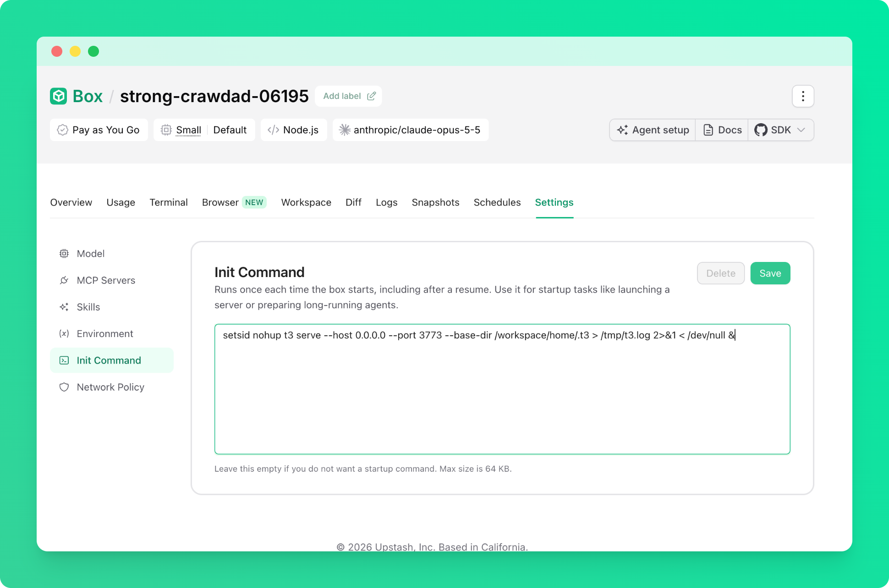
Task: Switch to the Usage tab
Action: click(x=121, y=202)
